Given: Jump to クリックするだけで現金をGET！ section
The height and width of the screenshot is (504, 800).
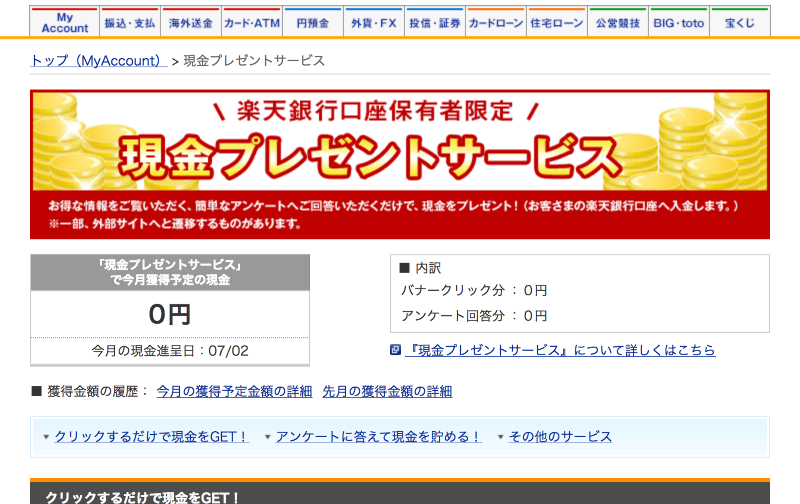Looking at the screenshot, I should (152, 437).
